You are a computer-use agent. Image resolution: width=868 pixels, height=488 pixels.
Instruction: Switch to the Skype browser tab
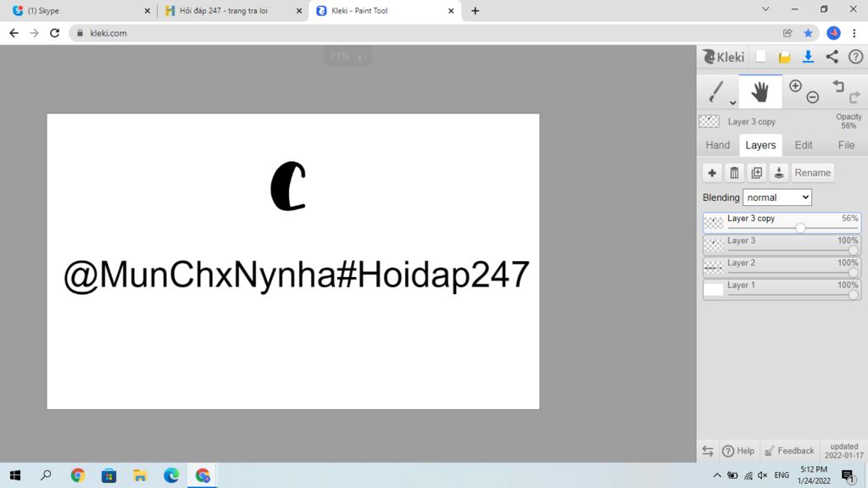click(x=81, y=10)
